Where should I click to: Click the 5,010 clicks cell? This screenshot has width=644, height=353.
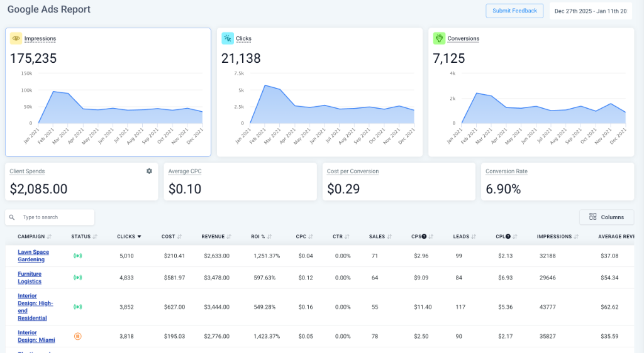[126, 256]
